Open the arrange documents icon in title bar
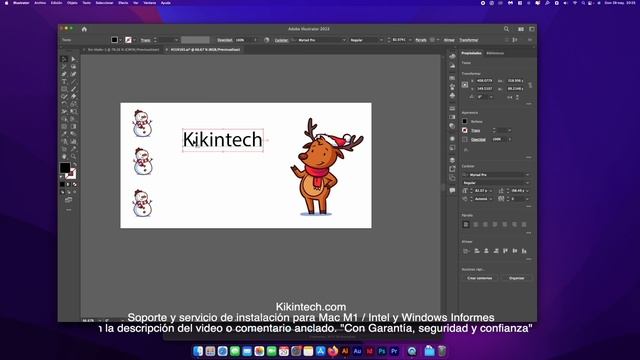This screenshot has width=640, height=360. [521, 29]
